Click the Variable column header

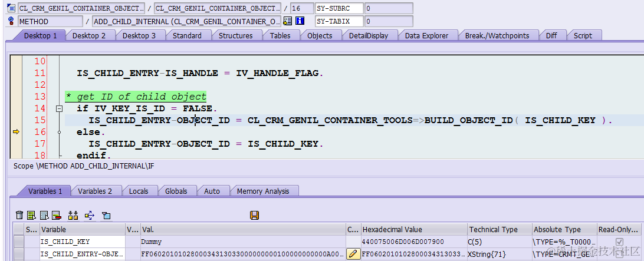coord(82,229)
